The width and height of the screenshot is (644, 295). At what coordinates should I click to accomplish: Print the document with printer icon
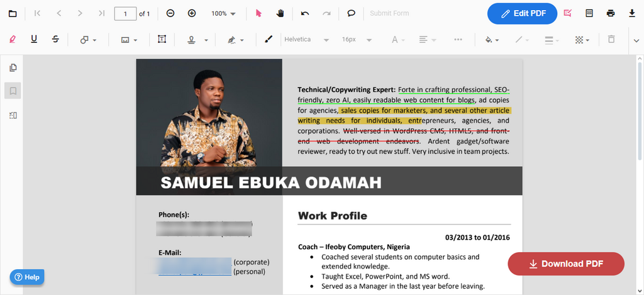pyautogui.click(x=610, y=13)
